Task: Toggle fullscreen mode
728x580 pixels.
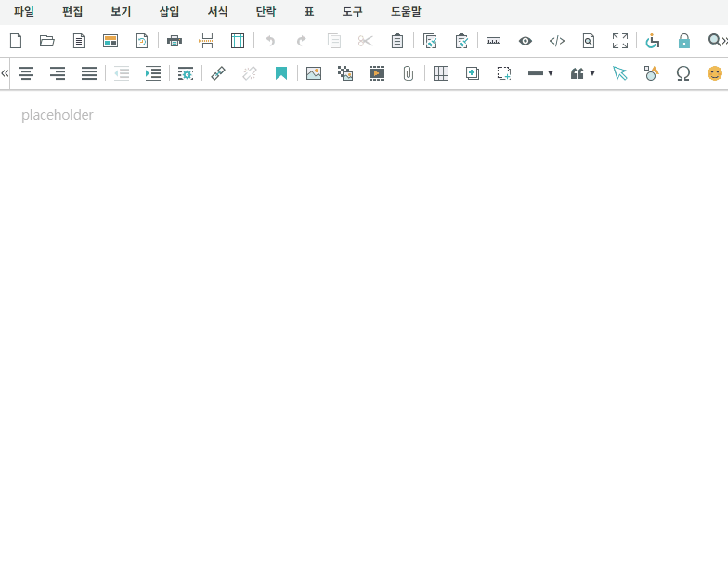Action: 620,41
